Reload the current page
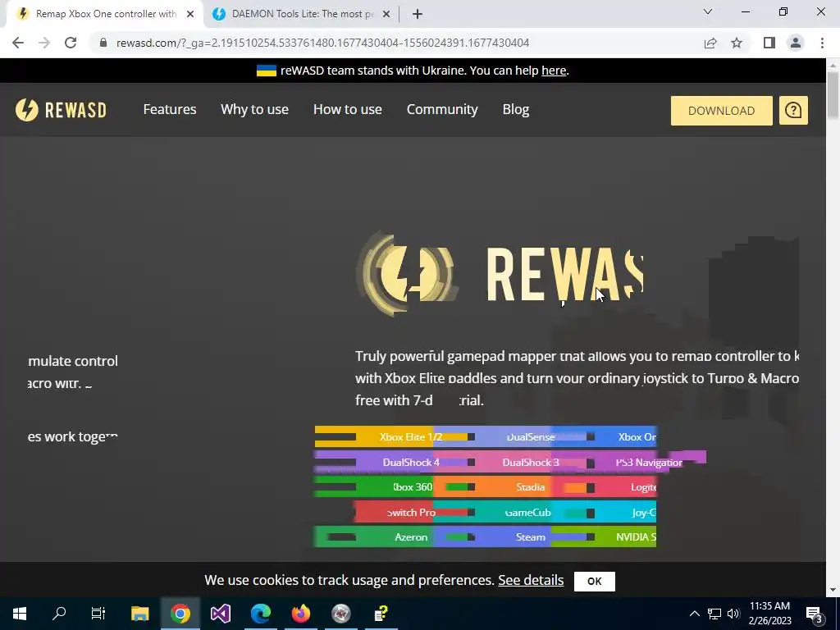840x630 pixels. (71, 43)
